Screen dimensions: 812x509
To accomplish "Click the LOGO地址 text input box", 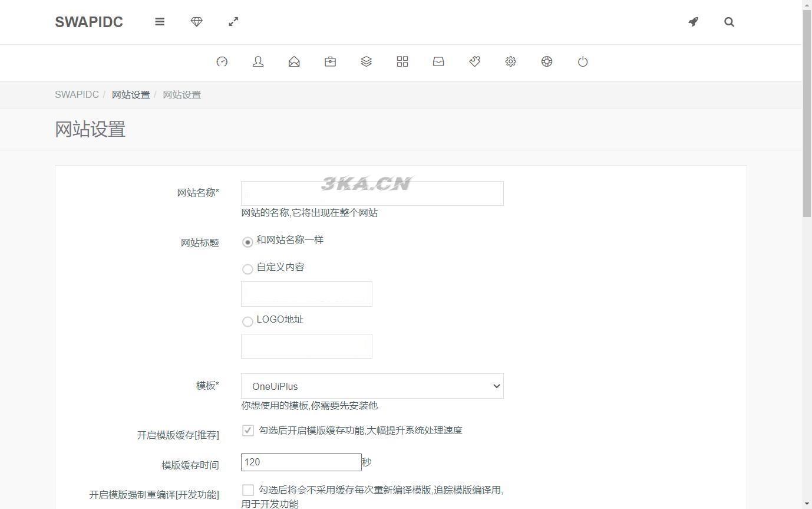I will pyautogui.click(x=306, y=346).
